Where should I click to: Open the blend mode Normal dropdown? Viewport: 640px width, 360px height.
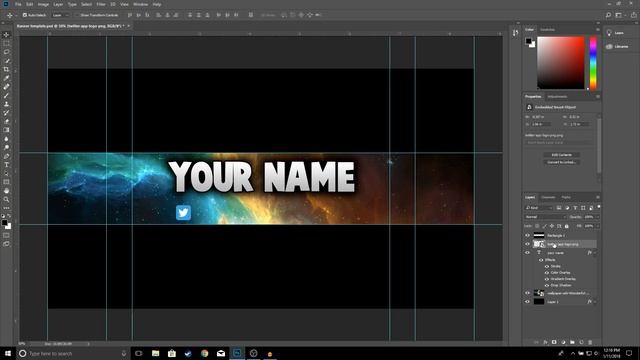tap(545, 217)
